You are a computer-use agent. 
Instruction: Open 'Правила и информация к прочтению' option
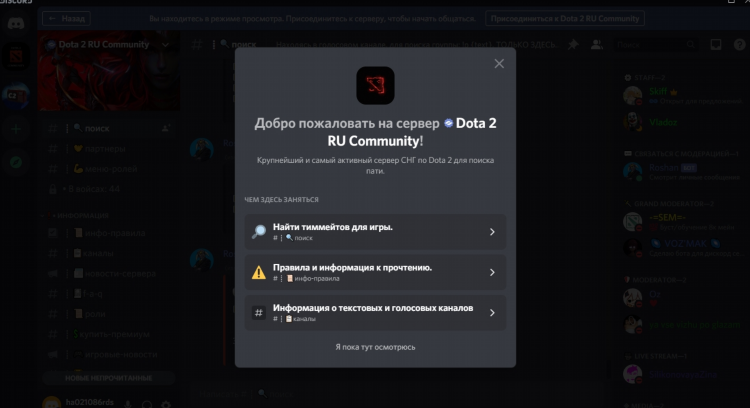tap(375, 272)
